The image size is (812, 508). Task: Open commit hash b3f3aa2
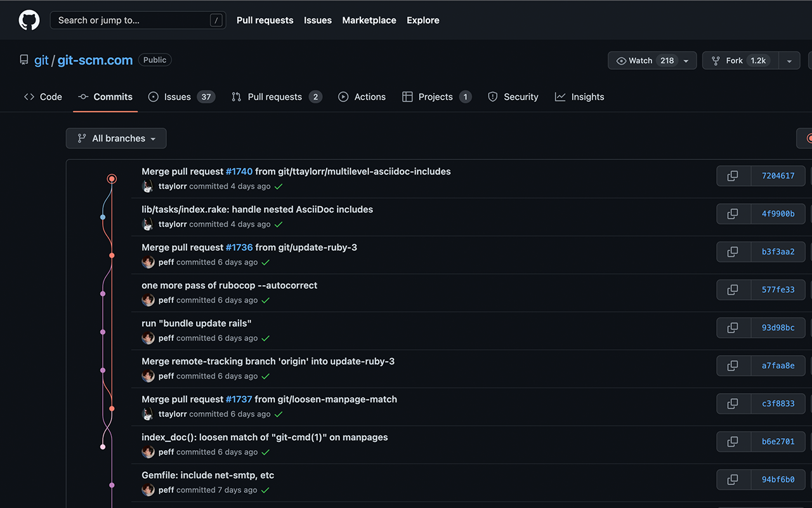(778, 252)
